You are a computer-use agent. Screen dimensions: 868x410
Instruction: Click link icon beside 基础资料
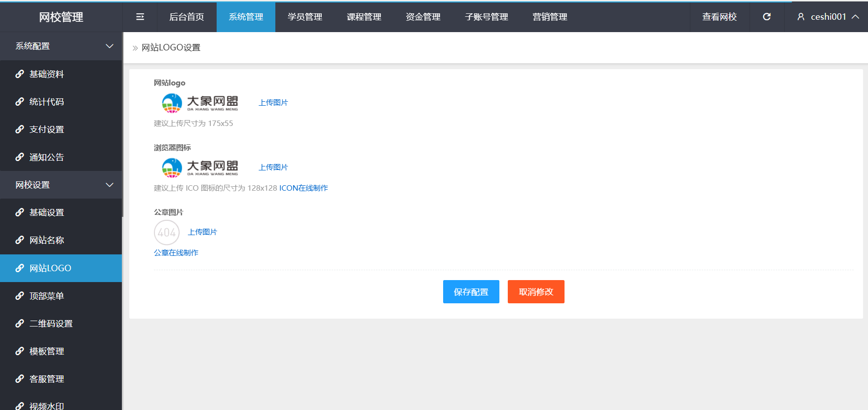click(x=20, y=74)
